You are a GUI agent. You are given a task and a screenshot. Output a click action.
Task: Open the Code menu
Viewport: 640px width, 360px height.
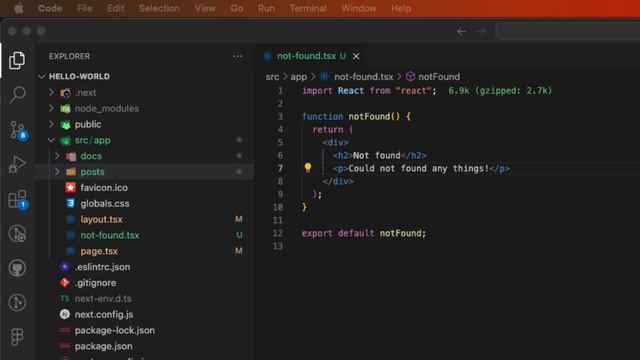[x=50, y=9]
